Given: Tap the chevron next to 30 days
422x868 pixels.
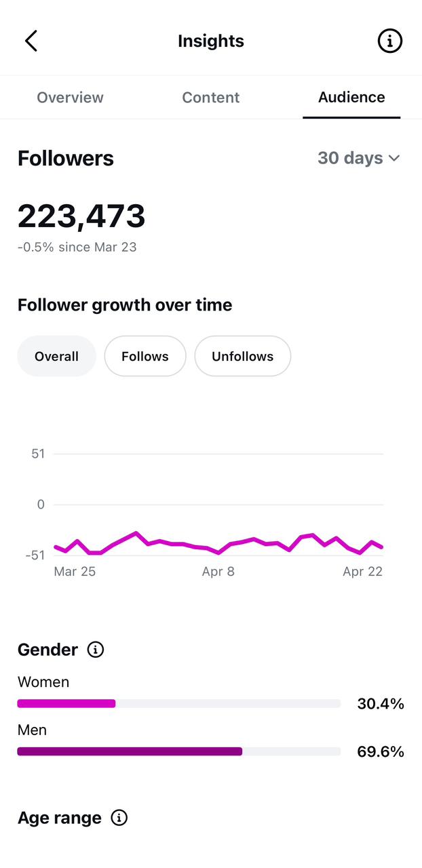Looking at the screenshot, I should click(394, 159).
